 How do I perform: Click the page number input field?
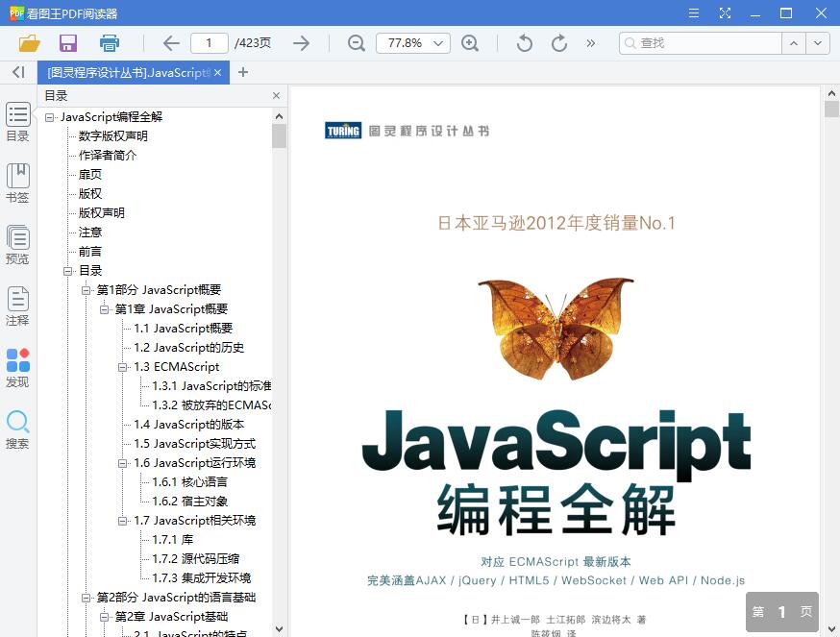click(209, 43)
